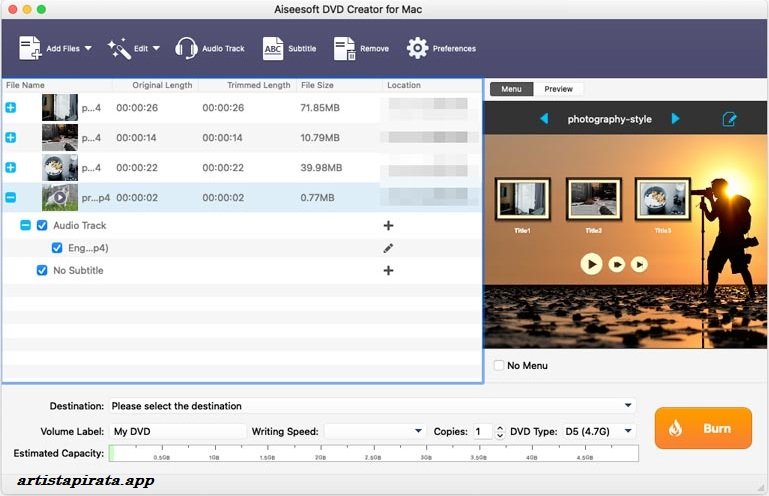Click the Trimmed Length column header
Screen dimensions: 769x496
[x=258, y=85]
